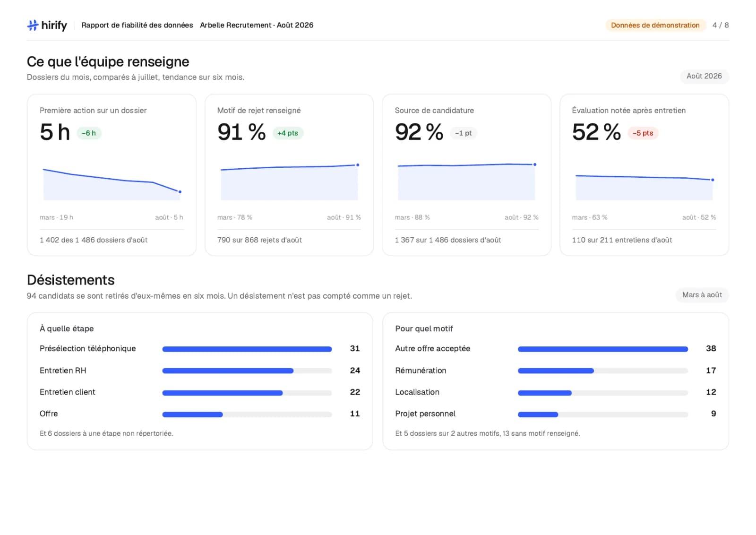
Task: Click the "Données de démonstration" badge
Action: [655, 25]
